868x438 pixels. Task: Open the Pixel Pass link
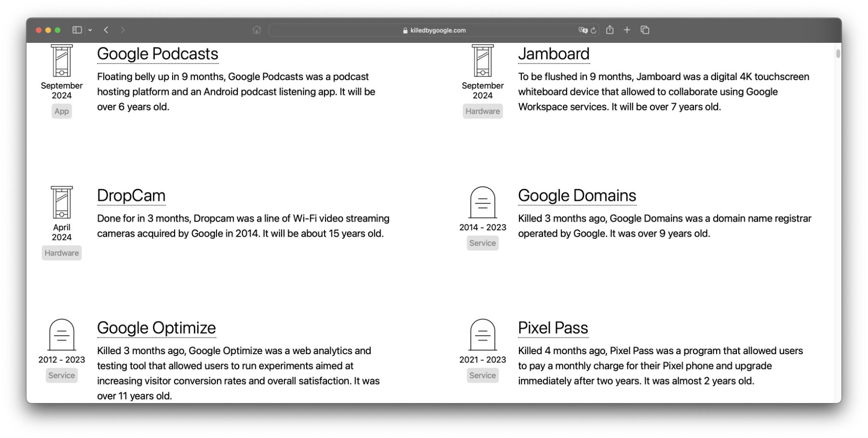click(x=553, y=328)
